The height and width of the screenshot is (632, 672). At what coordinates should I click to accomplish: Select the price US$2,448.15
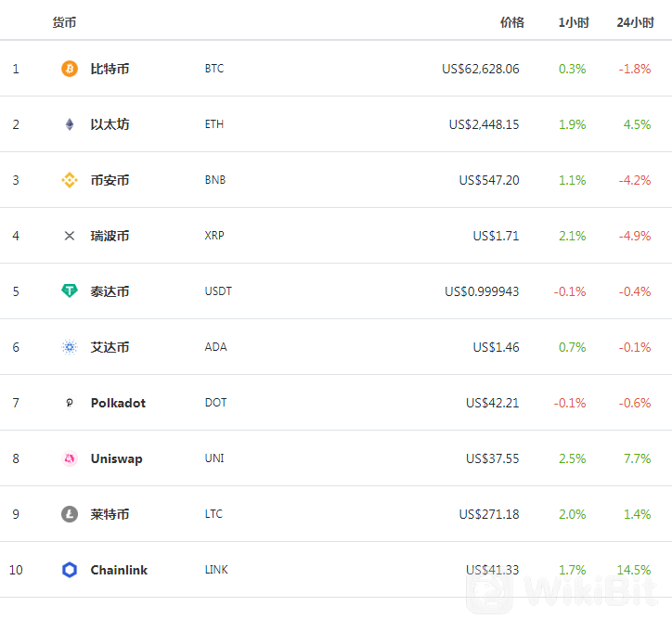coord(484,124)
